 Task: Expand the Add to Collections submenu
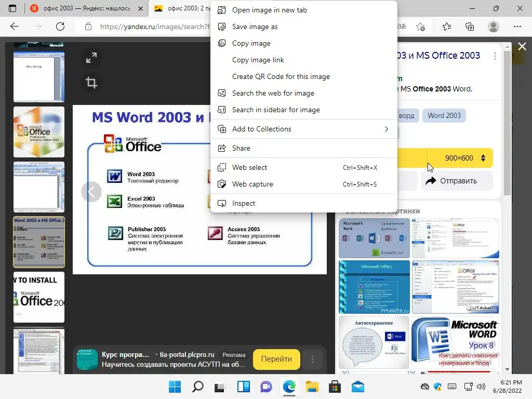[x=303, y=129]
